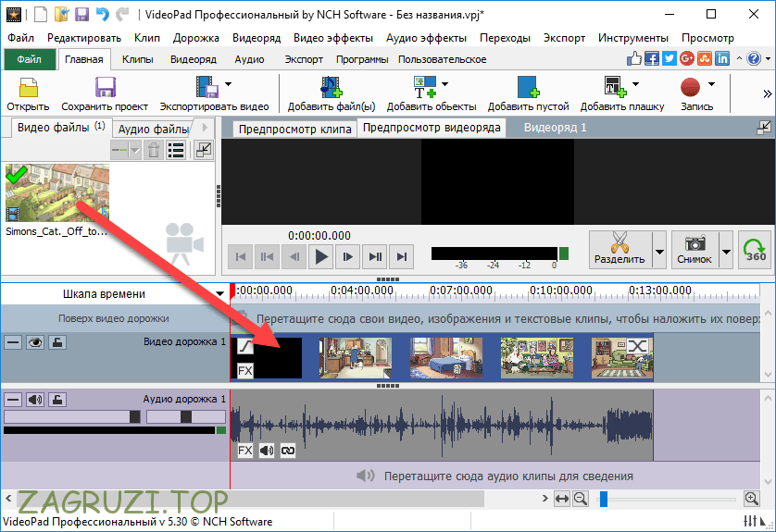Select Simons_Cat video thumbnail in bin
The width and height of the screenshot is (776, 532).
tap(56, 193)
